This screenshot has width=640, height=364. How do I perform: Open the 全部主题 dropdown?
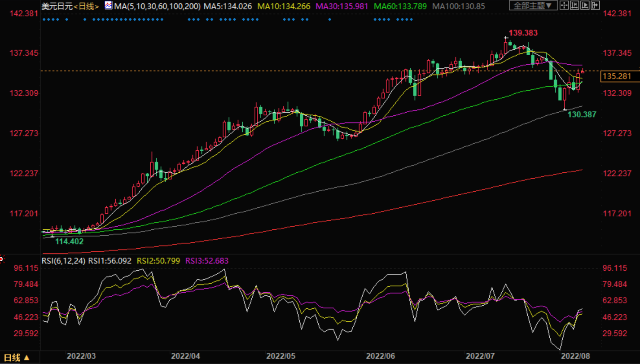532,6
